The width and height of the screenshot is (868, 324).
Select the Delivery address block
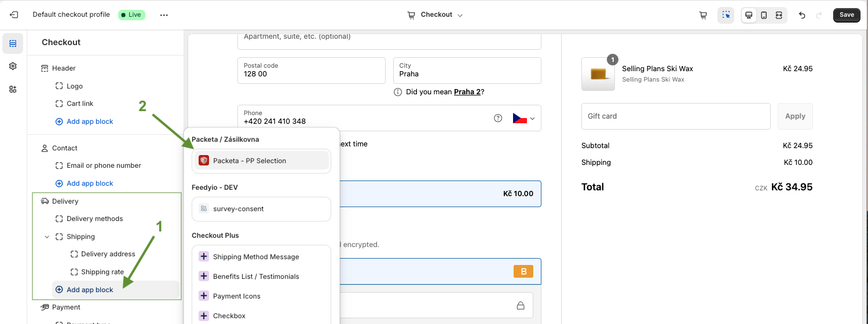[108, 254]
